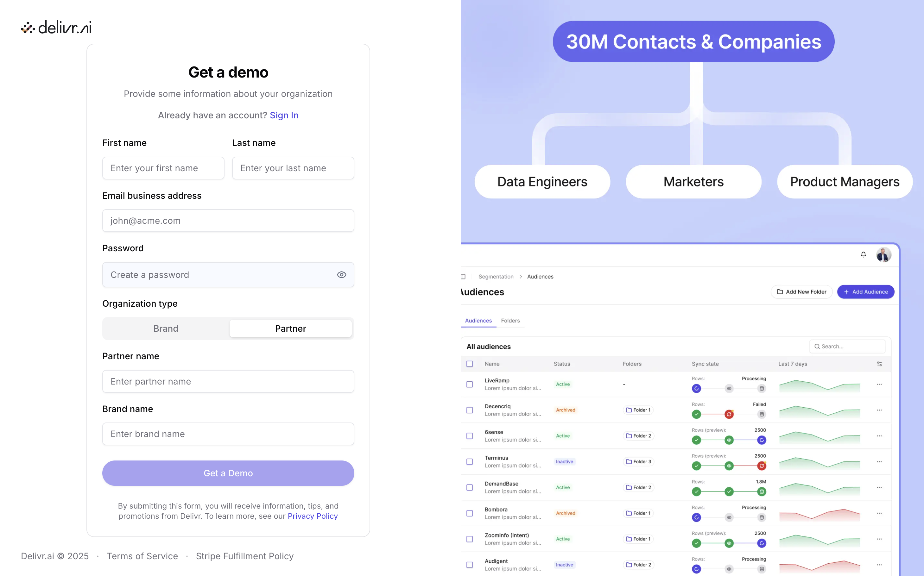Screen dimensions: 924x576
Task: Open three-dot menu for LiveRamp row
Action: [879, 384]
